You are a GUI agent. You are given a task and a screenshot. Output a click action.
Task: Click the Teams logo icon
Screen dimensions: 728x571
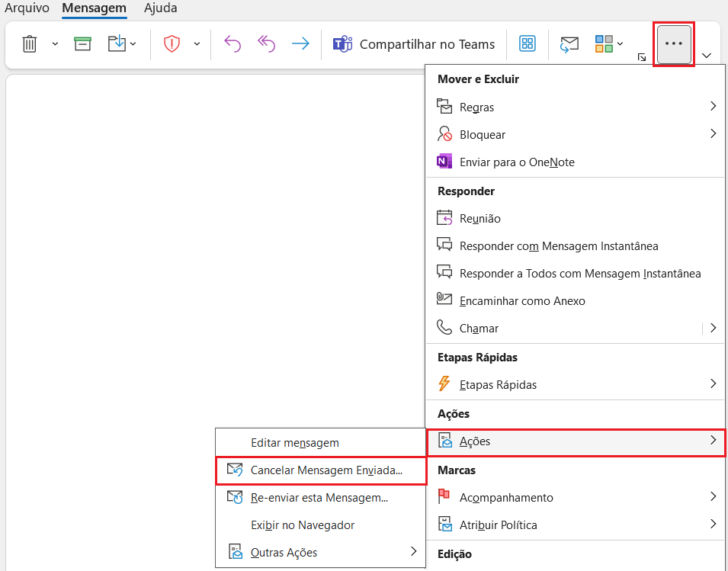point(342,44)
